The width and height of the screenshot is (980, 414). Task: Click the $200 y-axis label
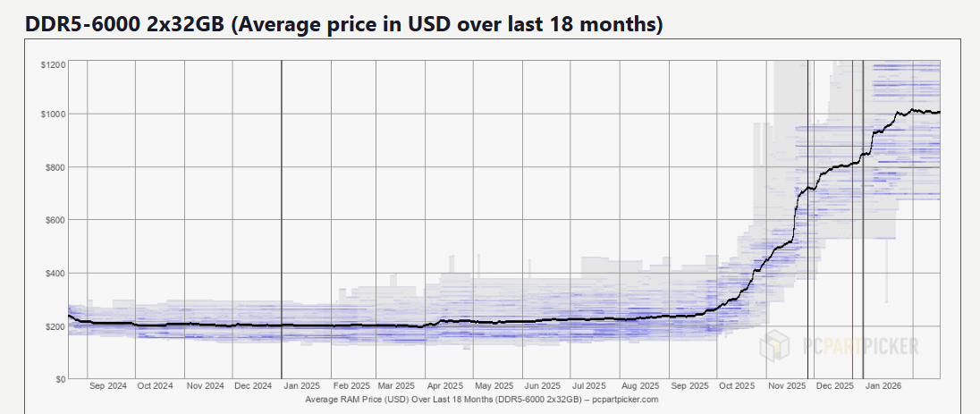point(54,326)
